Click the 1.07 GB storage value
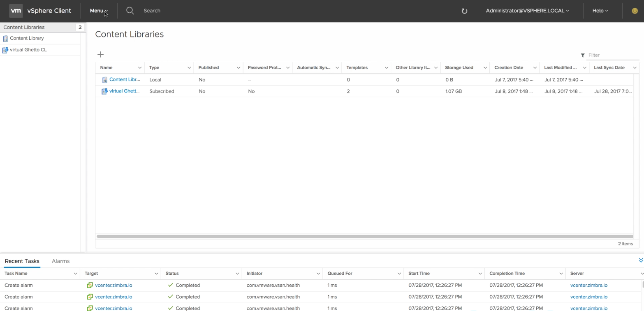644x311 pixels. 454,91
